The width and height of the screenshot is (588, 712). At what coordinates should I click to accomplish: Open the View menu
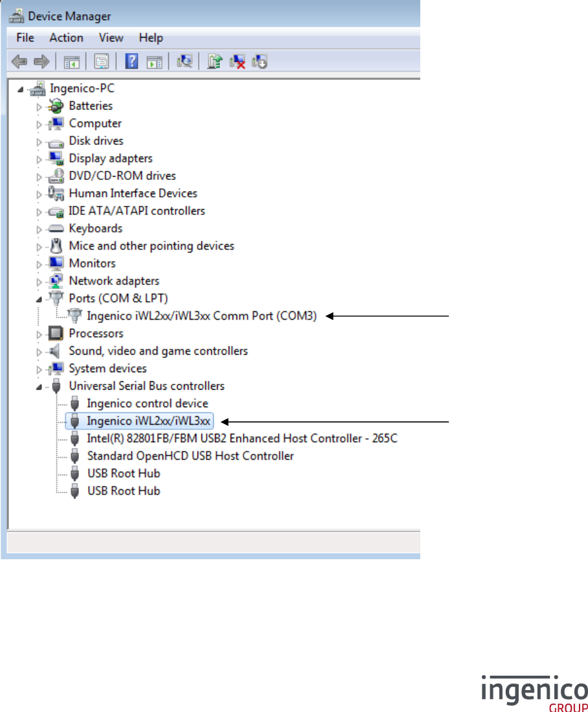point(111,38)
